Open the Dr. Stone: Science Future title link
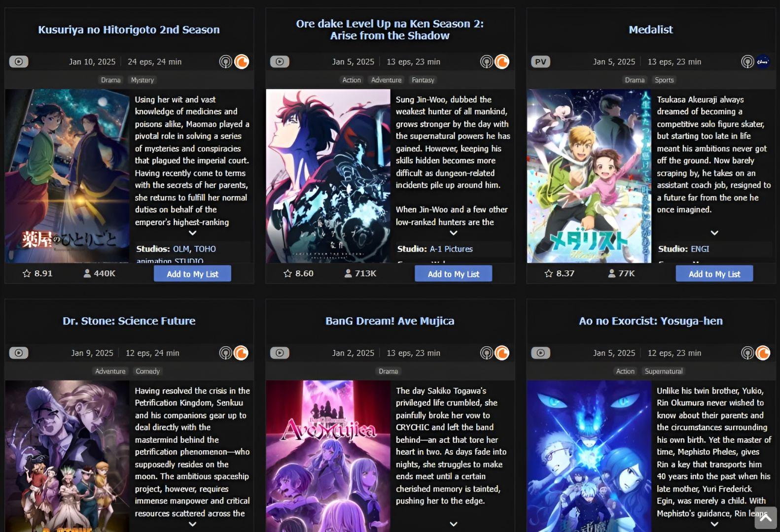Viewport: 780px width, 532px height. (x=129, y=321)
